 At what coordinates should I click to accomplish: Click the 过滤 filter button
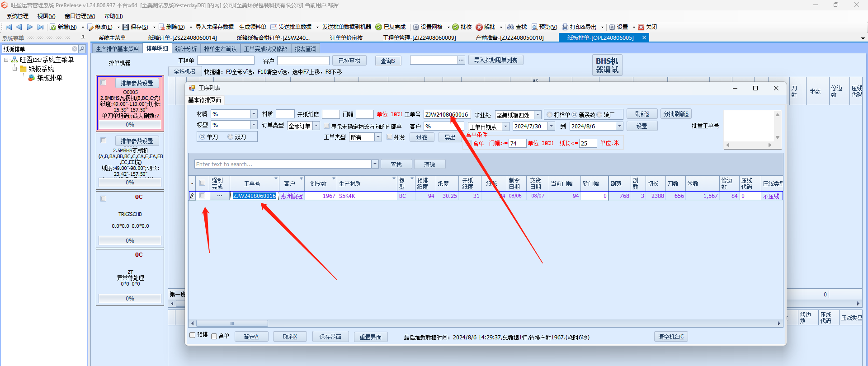(422, 137)
